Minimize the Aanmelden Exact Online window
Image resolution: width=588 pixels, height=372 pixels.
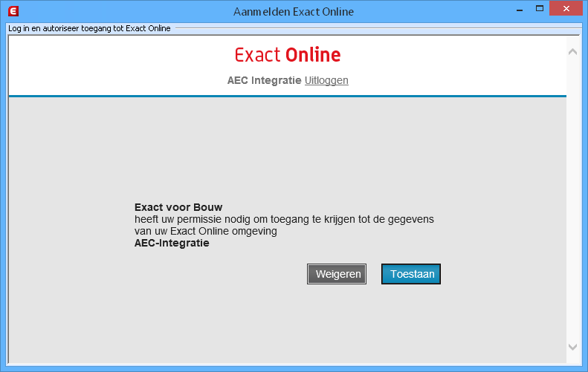tap(520, 9)
